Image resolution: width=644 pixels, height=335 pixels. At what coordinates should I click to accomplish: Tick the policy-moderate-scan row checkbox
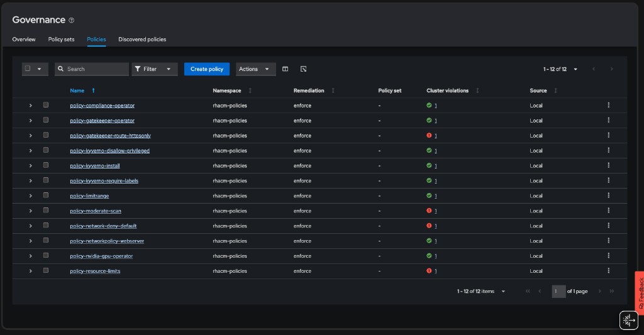45,210
